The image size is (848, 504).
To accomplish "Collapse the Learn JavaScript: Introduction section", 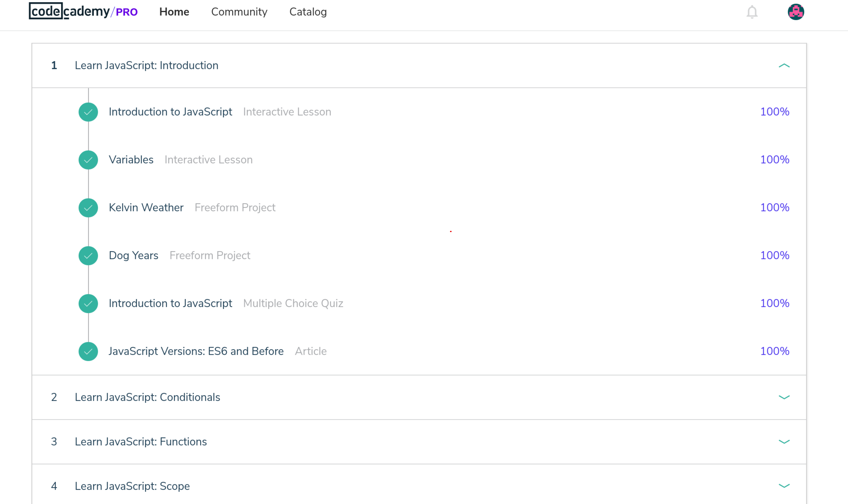I will coord(784,66).
